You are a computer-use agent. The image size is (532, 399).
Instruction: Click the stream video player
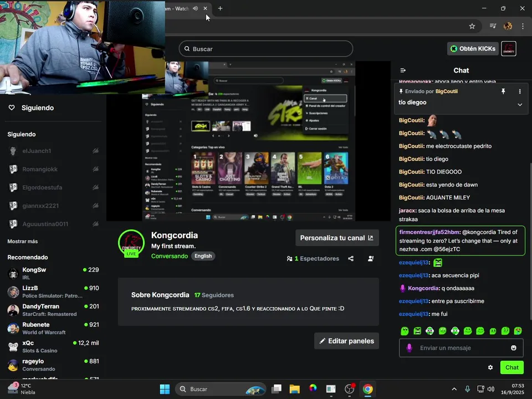click(x=248, y=141)
